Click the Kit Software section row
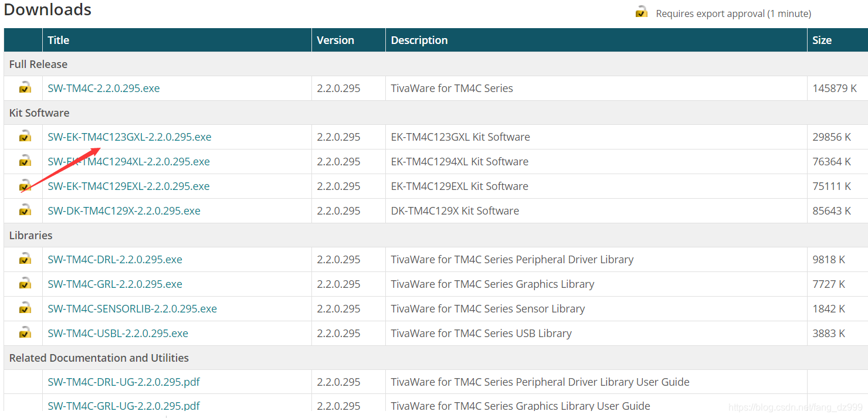This screenshot has width=868, height=418. (436, 113)
